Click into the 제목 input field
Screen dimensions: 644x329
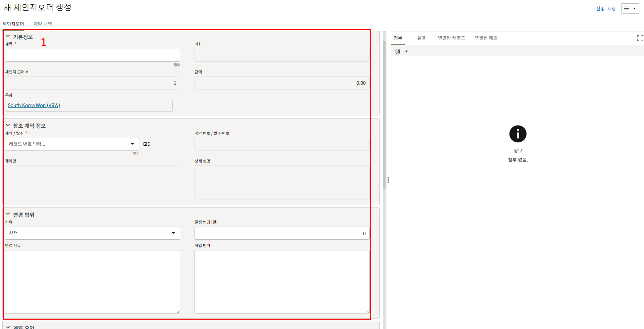(x=92, y=55)
